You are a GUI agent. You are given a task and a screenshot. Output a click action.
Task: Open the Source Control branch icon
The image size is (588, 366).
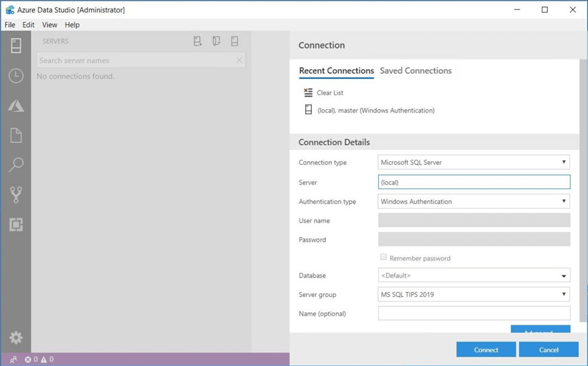point(16,195)
